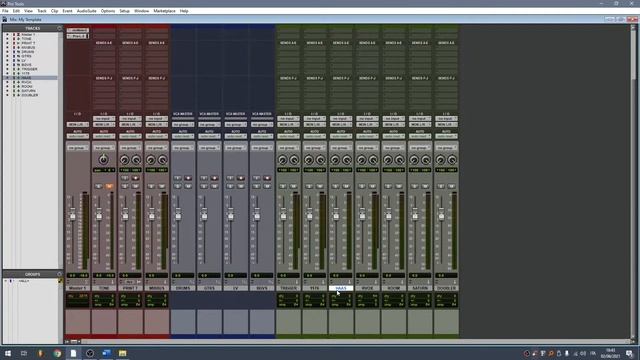Solo the TRIGGER aux track
The image size is (640, 360).
[x=283, y=186]
